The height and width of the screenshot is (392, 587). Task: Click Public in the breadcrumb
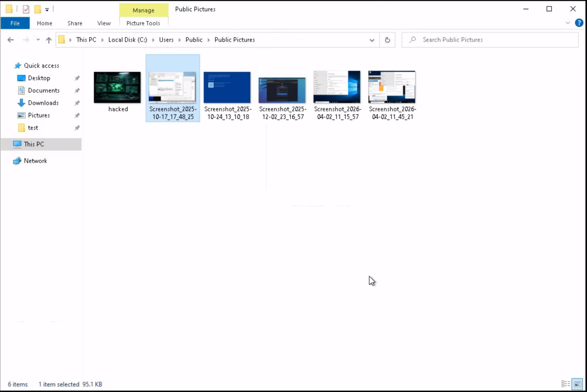[194, 40]
